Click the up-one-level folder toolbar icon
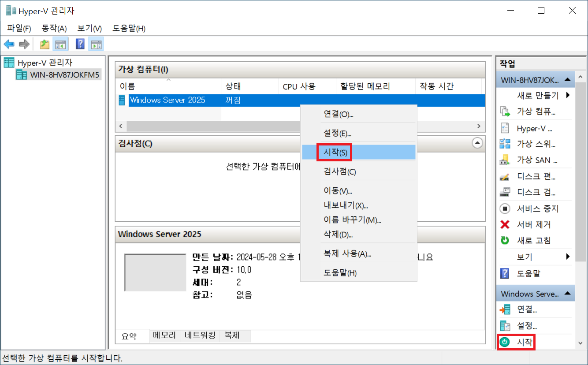Image resolution: width=588 pixels, height=365 pixels. point(45,44)
